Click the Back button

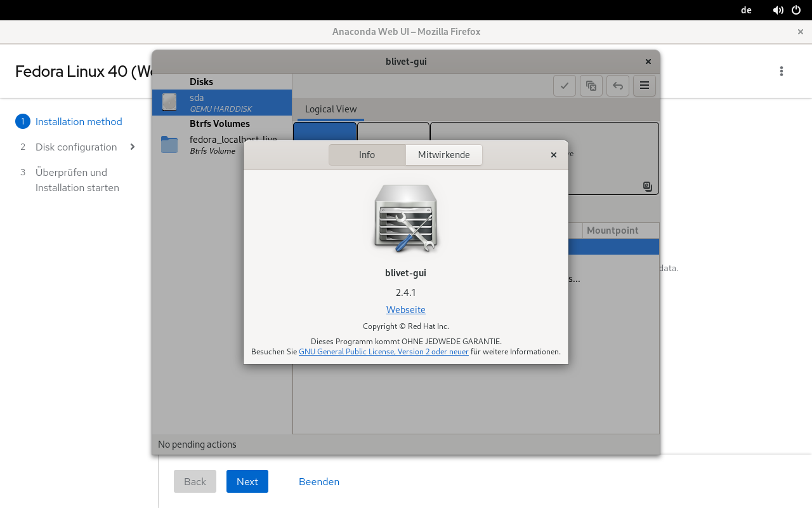[195, 481]
